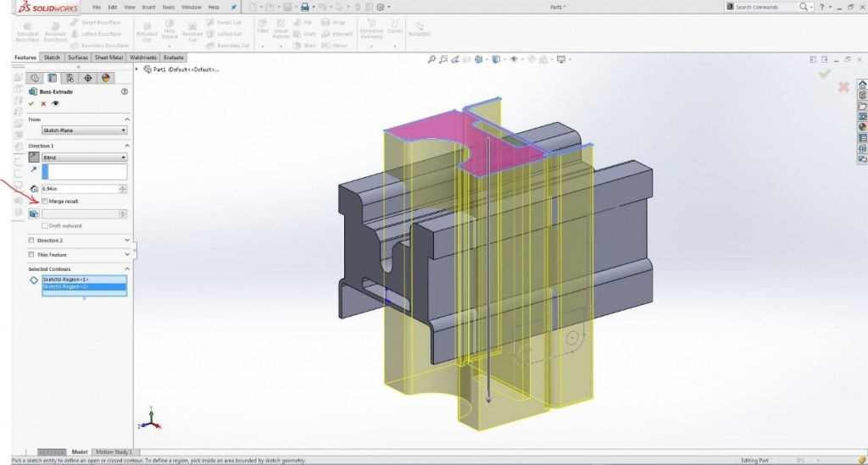Enable the Direction 2 checkbox
Image resolution: width=868 pixels, height=465 pixels.
pyautogui.click(x=32, y=241)
